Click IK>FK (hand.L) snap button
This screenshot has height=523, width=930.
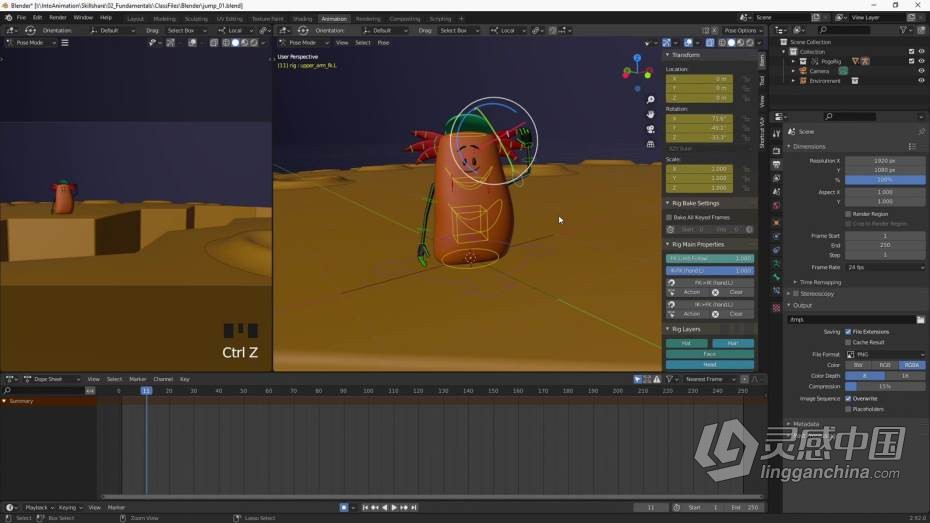pos(714,304)
